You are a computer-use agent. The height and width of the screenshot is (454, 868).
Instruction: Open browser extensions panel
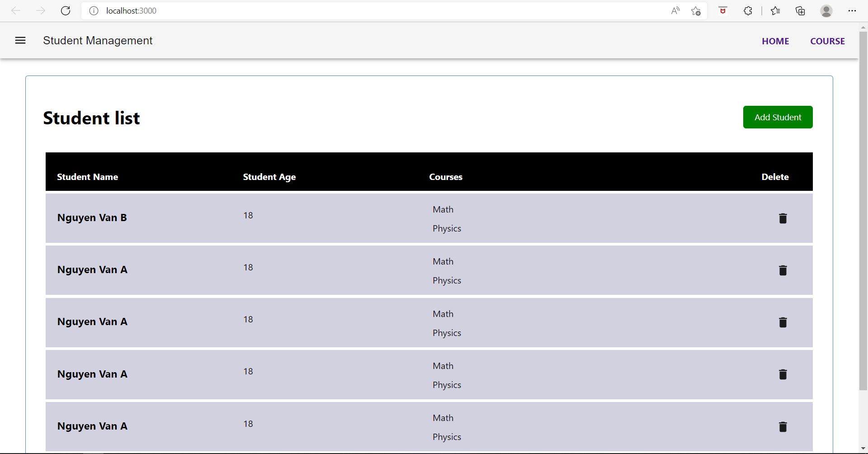pyautogui.click(x=748, y=10)
